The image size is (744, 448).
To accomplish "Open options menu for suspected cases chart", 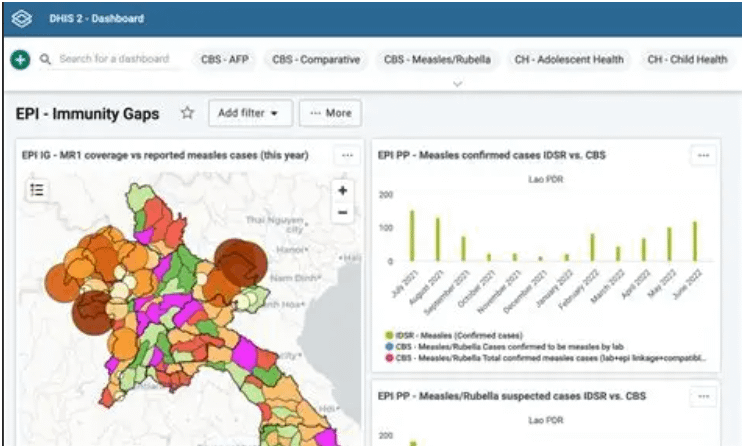I will pyautogui.click(x=703, y=397).
